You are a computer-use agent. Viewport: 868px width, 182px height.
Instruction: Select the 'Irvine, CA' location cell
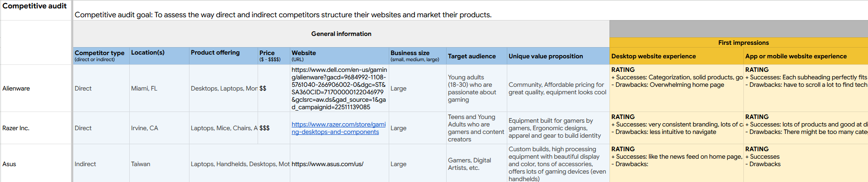coord(159,128)
